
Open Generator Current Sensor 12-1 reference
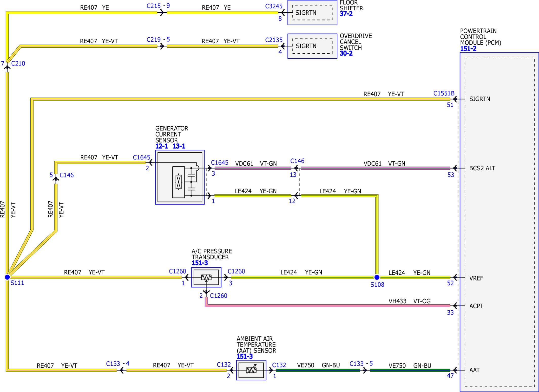pyautogui.click(x=161, y=146)
